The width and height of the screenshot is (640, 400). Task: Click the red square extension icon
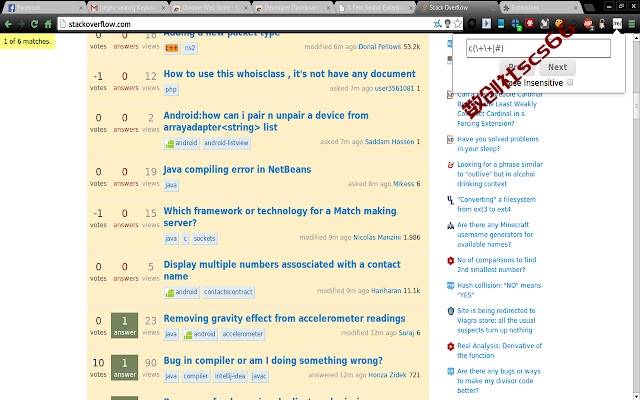(x=530, y=23)
